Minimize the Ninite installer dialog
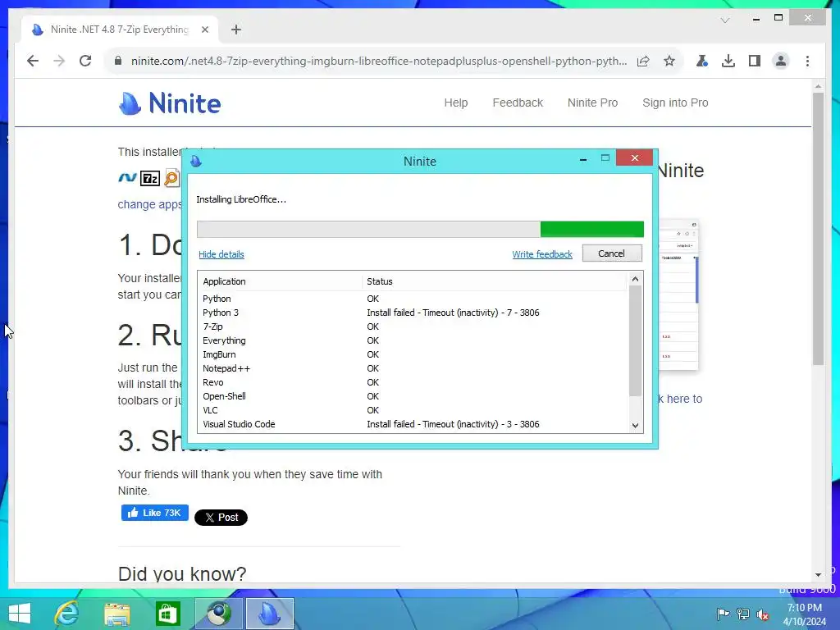 [583, 159]
